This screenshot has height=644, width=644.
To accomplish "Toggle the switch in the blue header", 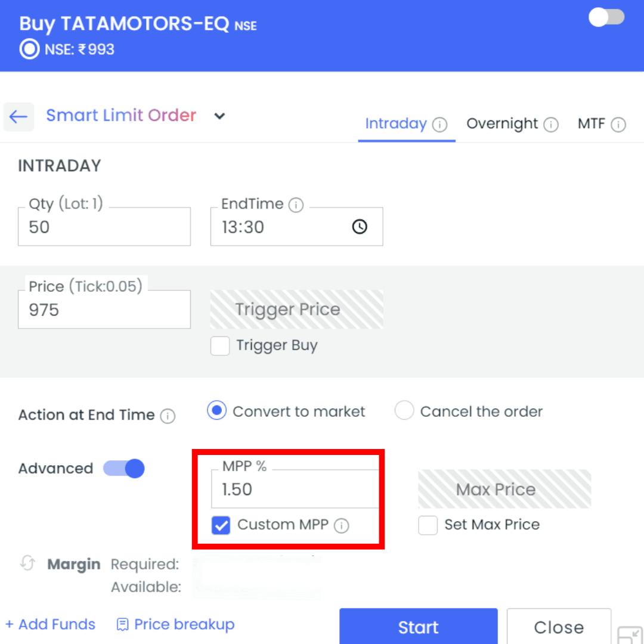I will click(606, 17).
